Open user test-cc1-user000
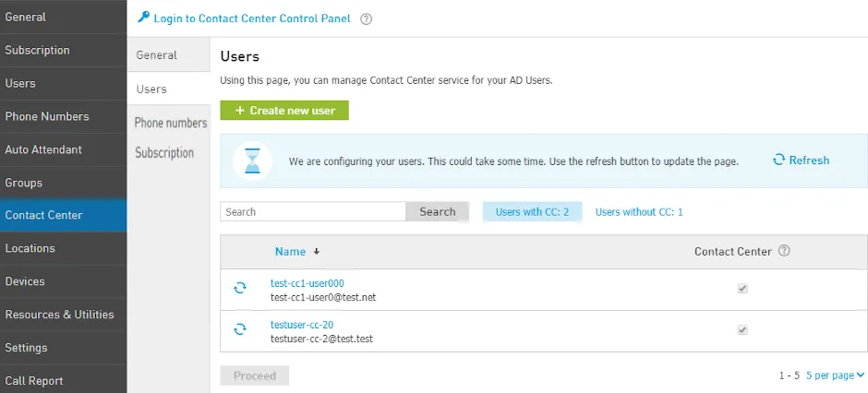This screenshot has height=393, width=868. (307, 283)
